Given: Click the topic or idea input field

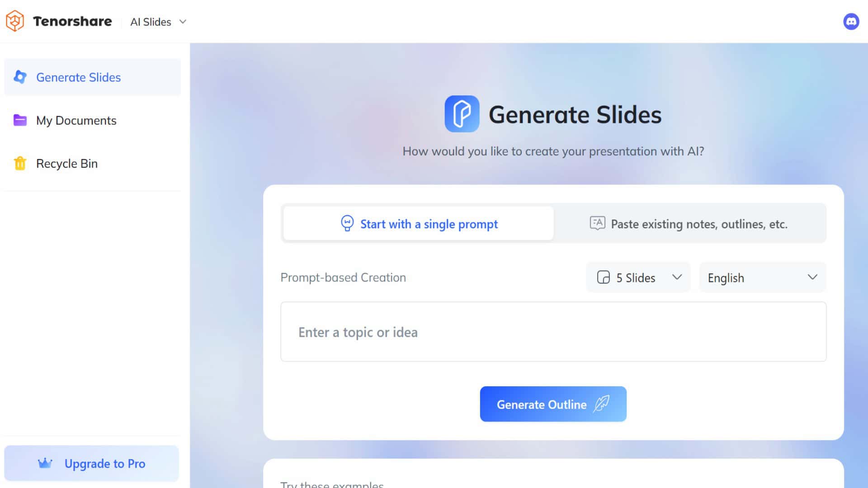Looking at the screenshot, I should [x=553, y=331].
